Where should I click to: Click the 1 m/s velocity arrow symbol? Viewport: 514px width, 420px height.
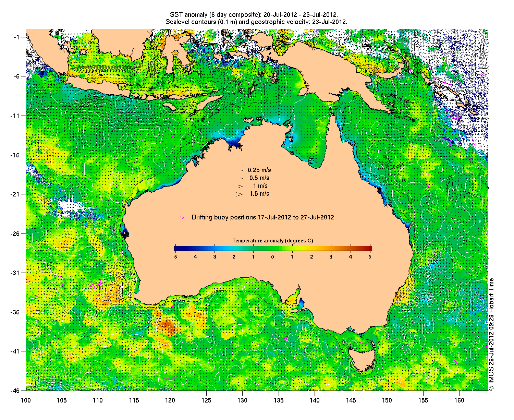(241, 186)
